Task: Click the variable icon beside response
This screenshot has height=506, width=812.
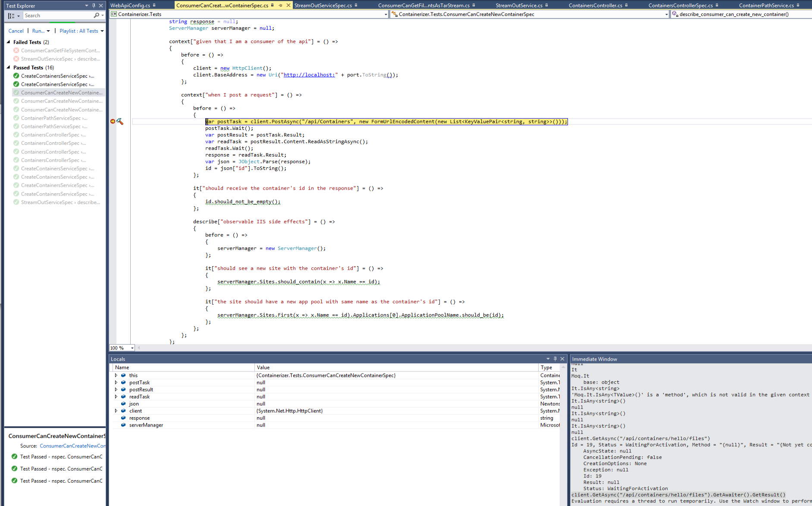Action: click(123, 418)
